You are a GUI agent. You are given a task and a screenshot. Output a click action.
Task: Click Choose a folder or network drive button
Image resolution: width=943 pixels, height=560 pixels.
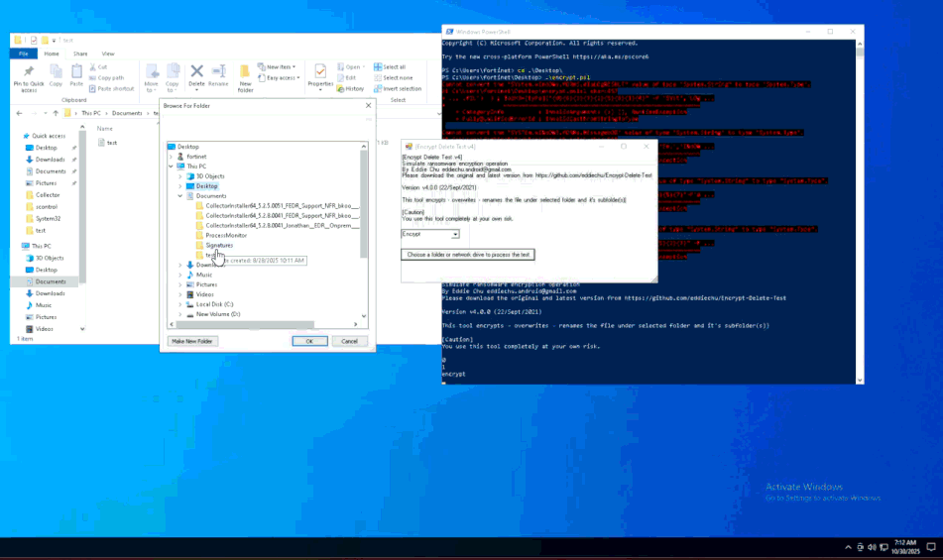468,255
